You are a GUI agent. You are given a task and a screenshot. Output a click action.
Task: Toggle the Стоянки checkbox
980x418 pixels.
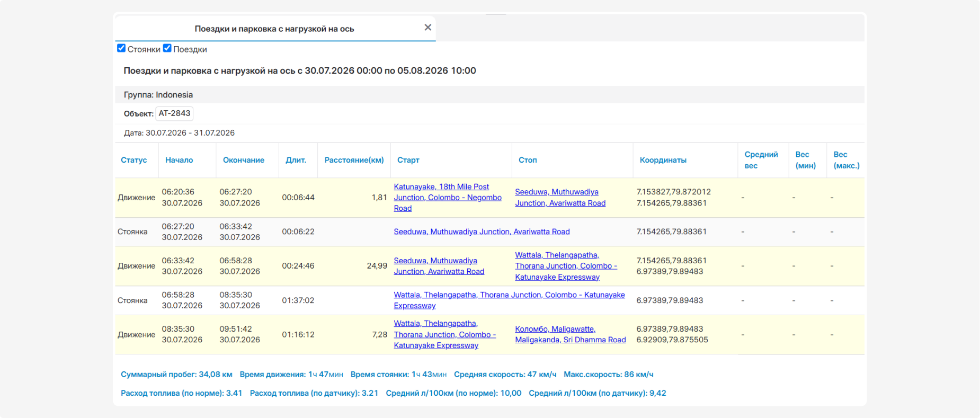(x=121, y=48)
